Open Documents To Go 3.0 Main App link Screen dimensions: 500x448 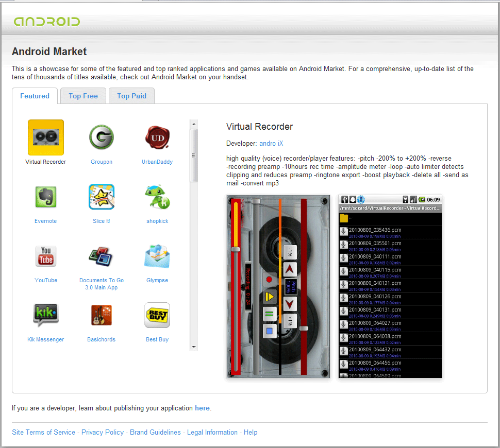pos(102,284)
